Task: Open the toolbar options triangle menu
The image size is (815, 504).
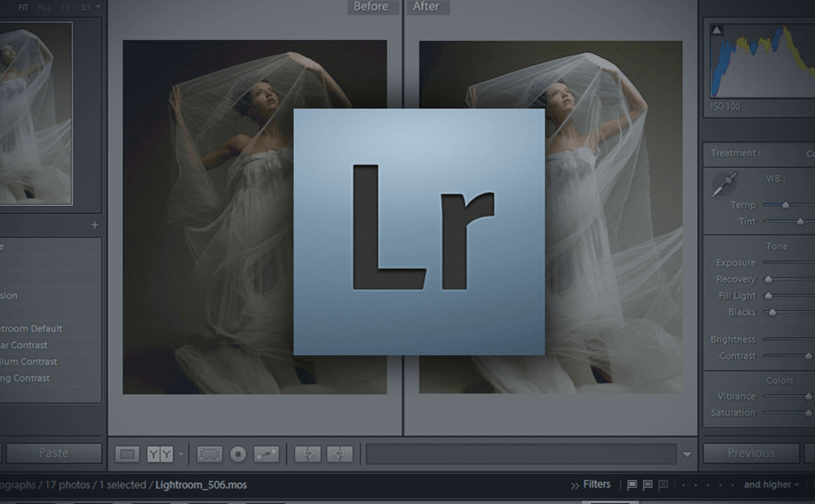Action: pyautogui.click(x=687, y=454)
